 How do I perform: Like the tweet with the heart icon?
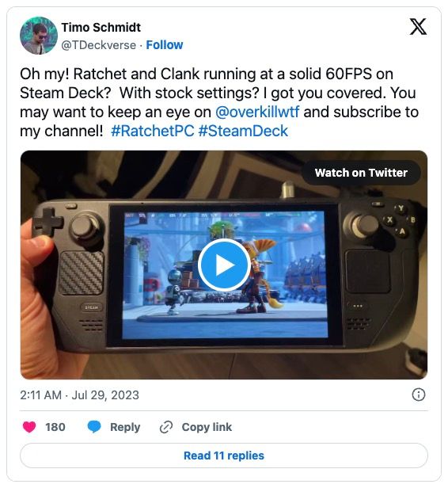click(29, 427)
